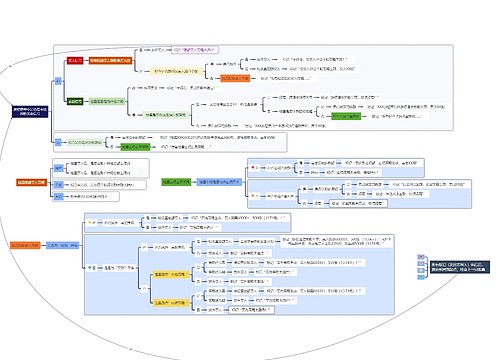Select the dark legend node at far right
The height and width of the screenshot is (360, 500).
[460, 267]
